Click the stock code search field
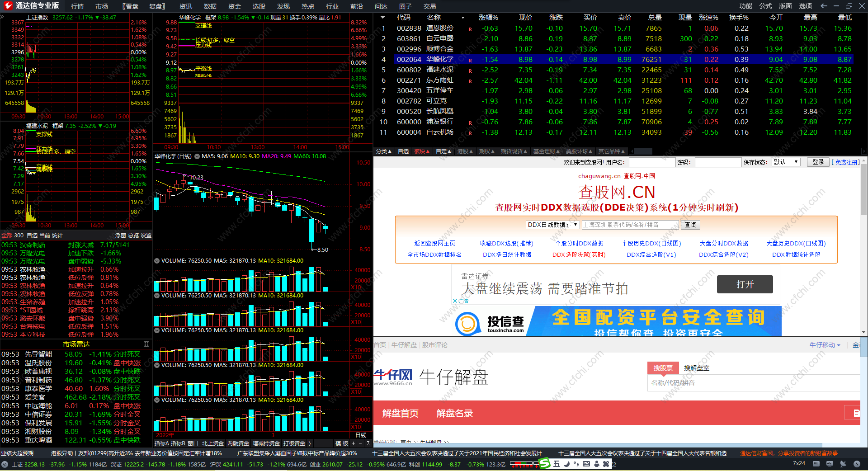The image size is (868, 471). coord(630,225)
